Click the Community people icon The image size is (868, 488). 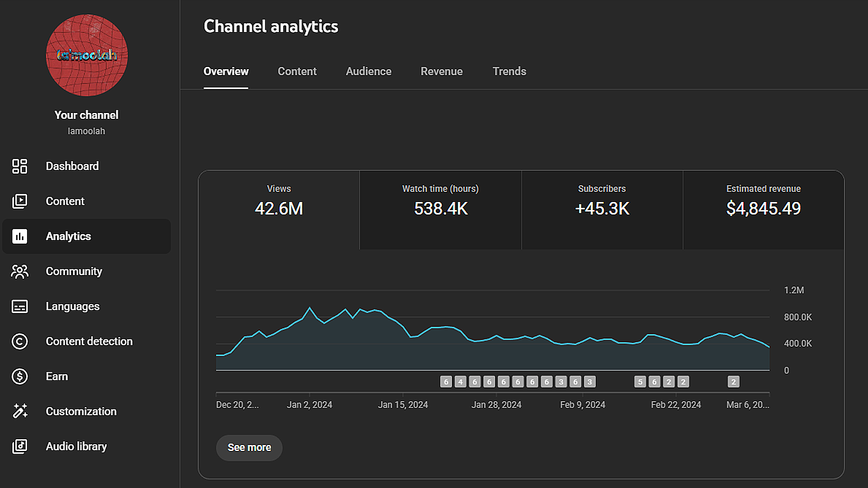tap(19, 272)
